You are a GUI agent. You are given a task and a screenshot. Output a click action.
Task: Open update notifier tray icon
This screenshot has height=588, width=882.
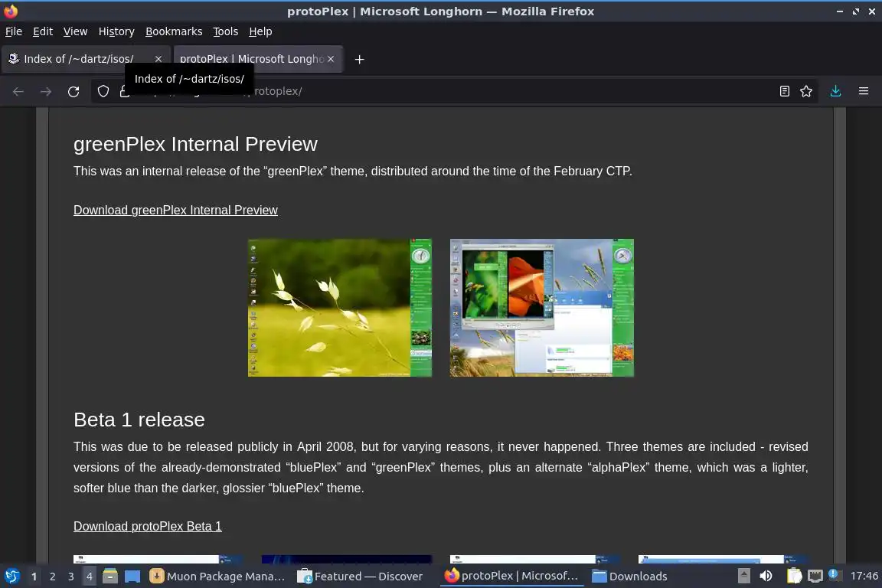point(835,575)
